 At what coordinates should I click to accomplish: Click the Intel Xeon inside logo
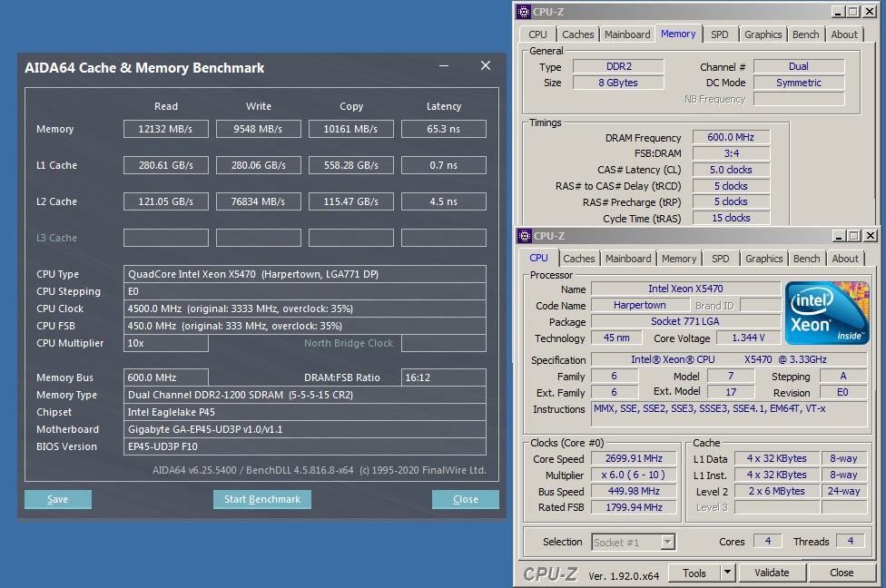827,313
